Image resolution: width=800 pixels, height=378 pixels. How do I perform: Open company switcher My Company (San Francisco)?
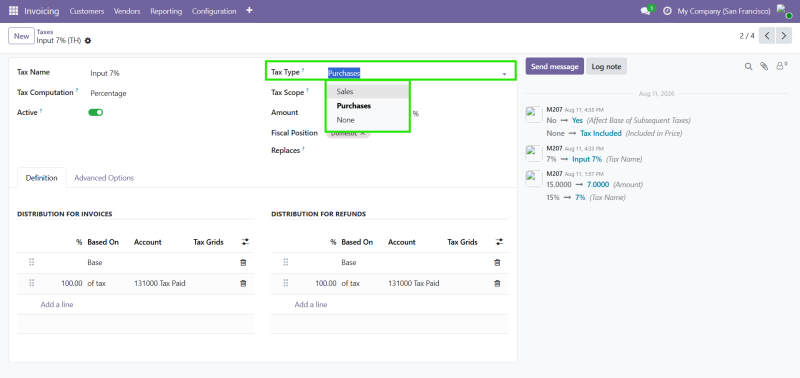click(724, 11)
